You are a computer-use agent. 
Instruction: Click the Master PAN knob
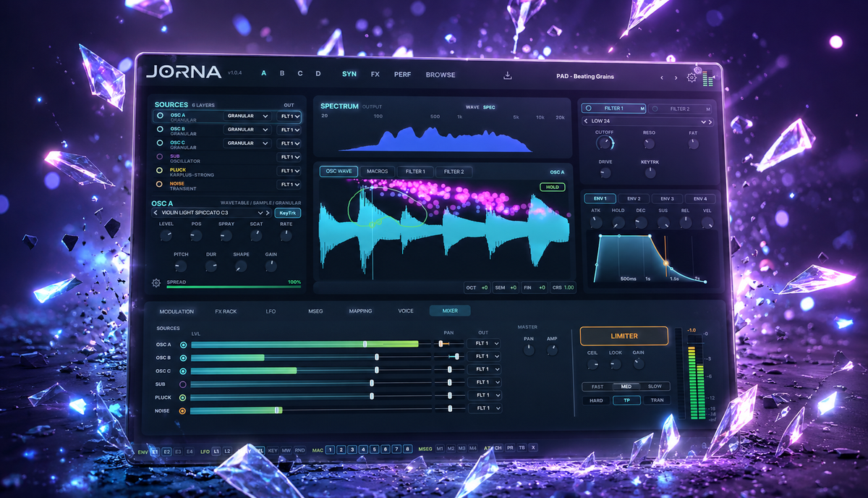coord(529,350)
